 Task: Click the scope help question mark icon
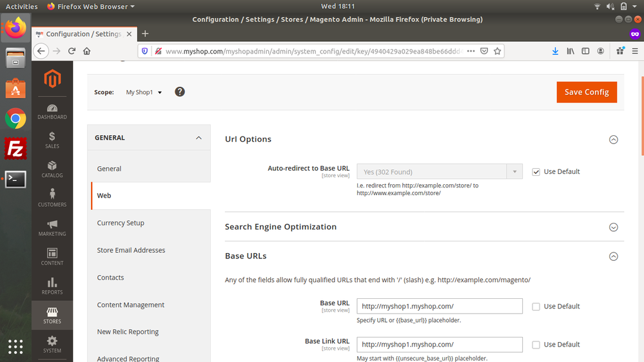pyautogui.click(x=180, y=92)
